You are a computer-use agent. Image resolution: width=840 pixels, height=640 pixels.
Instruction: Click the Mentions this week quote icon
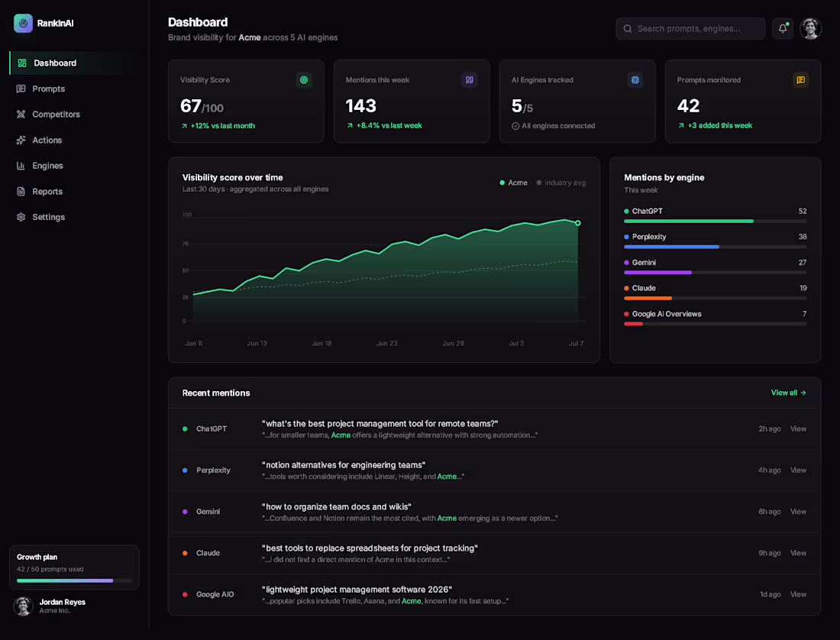pos(470,79)
